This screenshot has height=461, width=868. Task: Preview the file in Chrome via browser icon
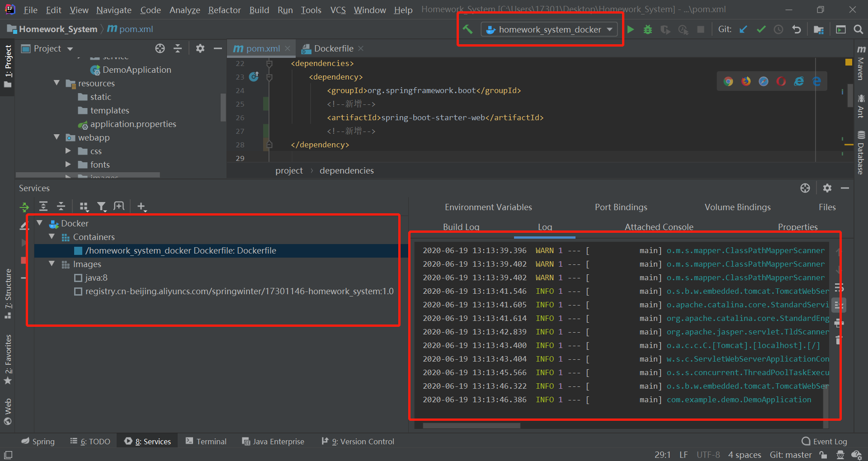728,81
